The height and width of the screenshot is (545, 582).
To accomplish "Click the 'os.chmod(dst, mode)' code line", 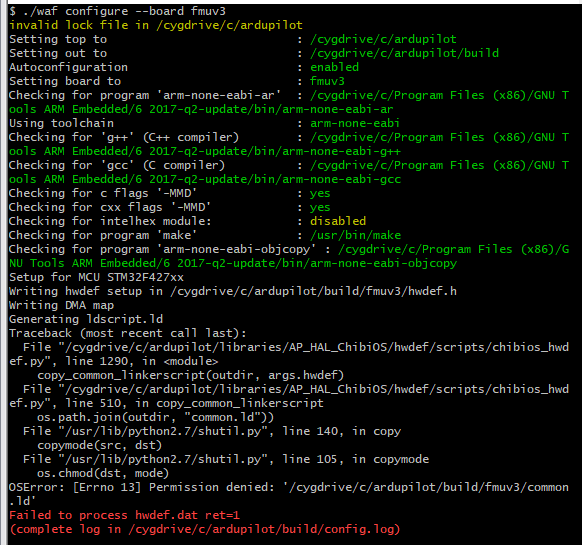I will [103, 473].
